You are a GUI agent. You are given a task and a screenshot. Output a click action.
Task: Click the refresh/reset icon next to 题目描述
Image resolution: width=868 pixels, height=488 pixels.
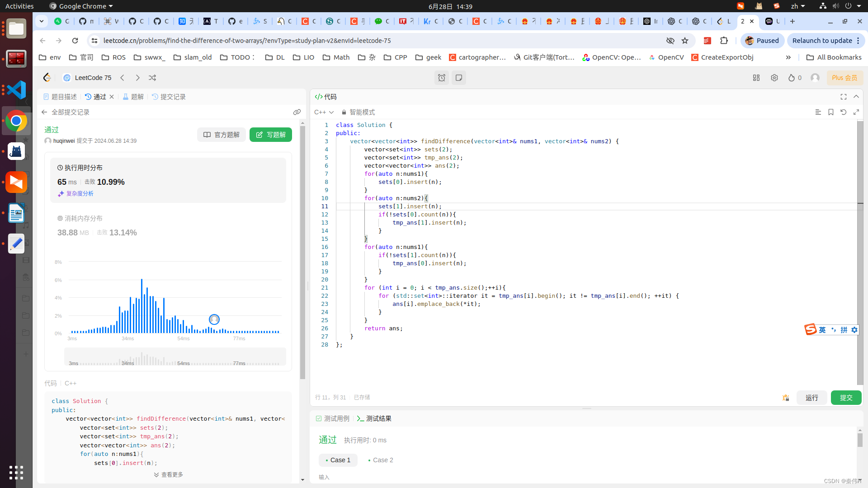88,97
